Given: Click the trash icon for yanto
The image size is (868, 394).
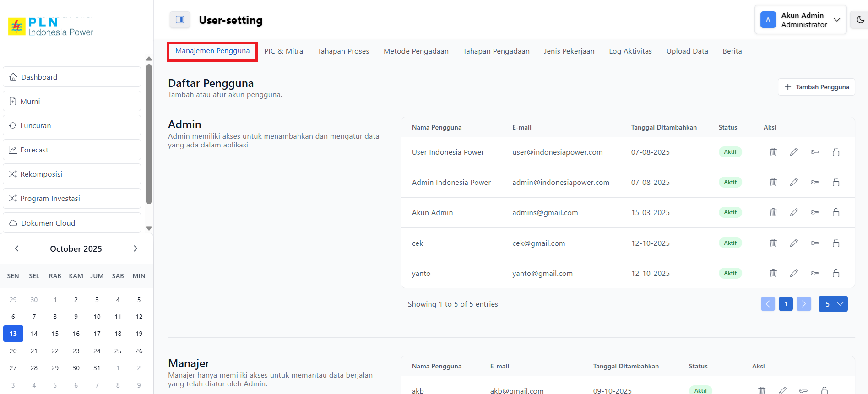Looking at the screenshot, I should (773, 273).
